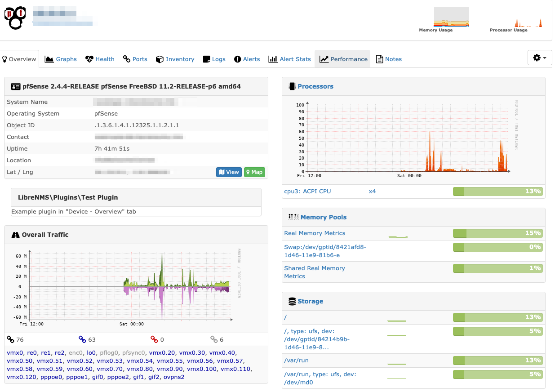This screenshot has height=392, width=555.
Task: Click the Ports link icon tab
Action: click(x=127, y=59)
